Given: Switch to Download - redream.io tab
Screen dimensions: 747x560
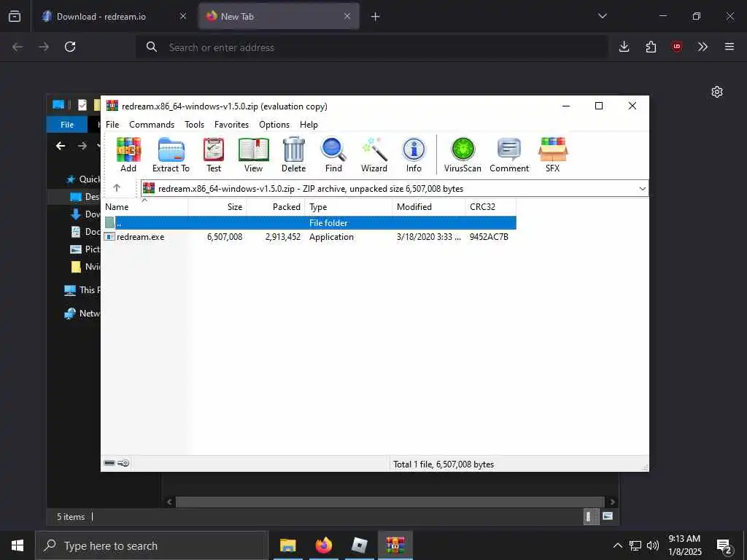Looking at the screenshot, I should (113, 16).
